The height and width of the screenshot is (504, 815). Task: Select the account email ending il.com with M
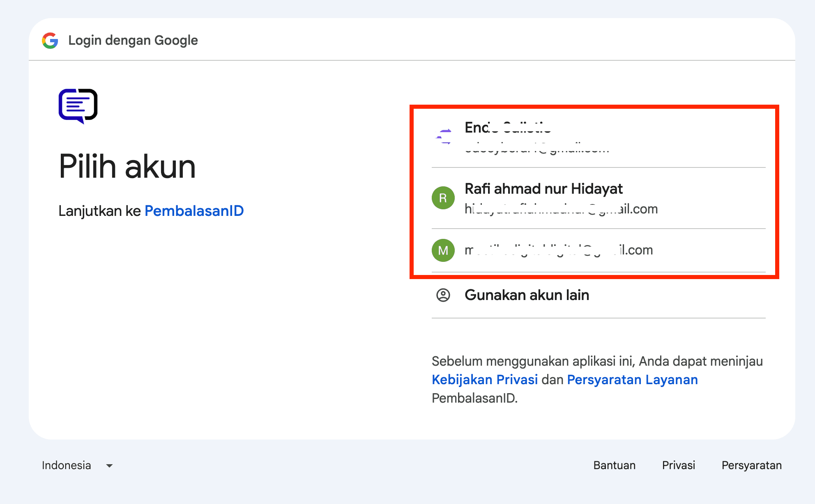coord(599,250)
